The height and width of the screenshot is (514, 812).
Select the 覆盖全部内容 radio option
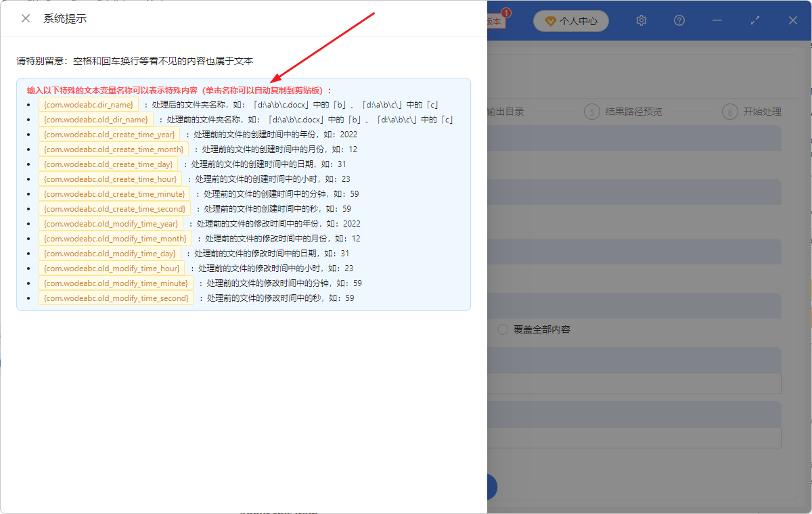click(501, 329)
